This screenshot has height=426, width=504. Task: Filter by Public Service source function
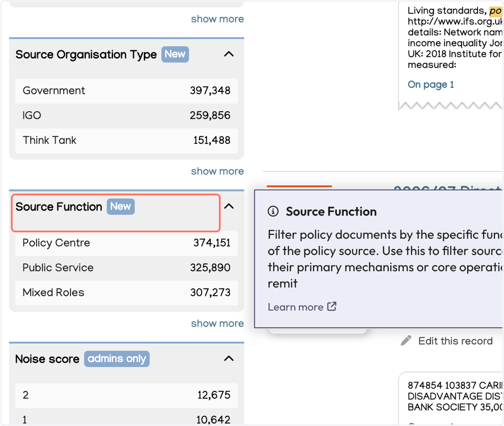[x=126, y=268]
